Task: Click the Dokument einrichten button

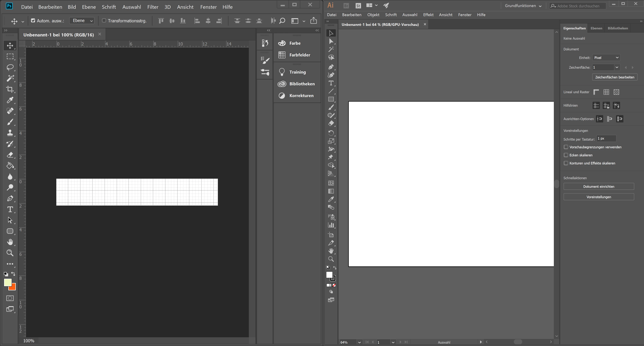Action: 599,186
